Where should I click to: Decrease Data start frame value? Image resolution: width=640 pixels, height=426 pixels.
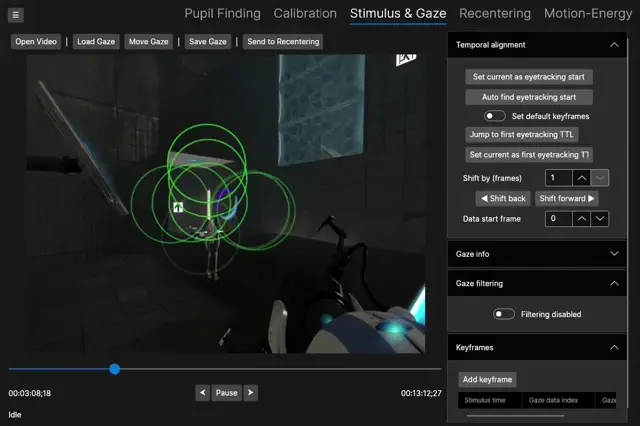[600, 219]
